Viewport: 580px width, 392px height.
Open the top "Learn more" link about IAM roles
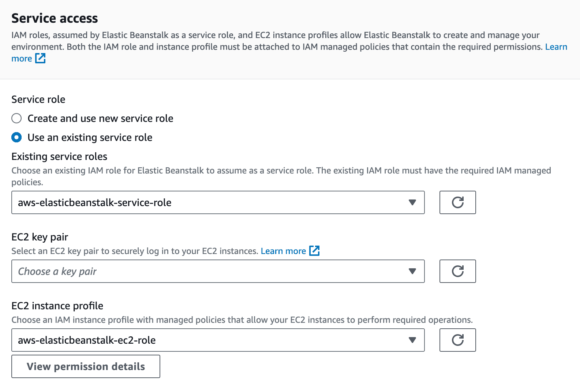pos(556,46)
